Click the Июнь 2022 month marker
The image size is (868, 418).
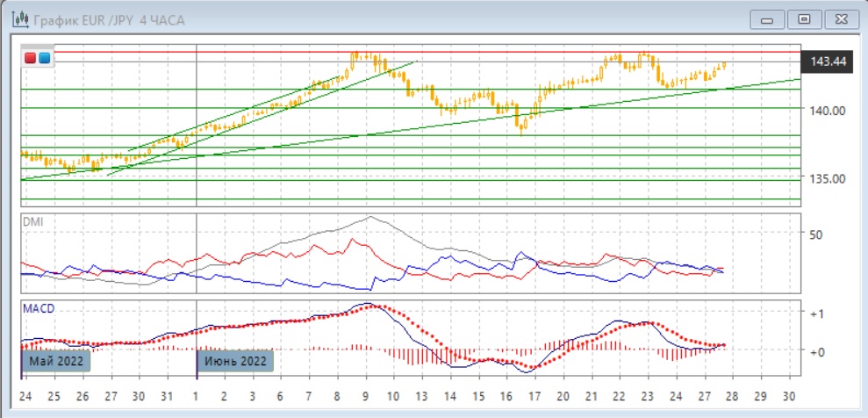[235, 361]
